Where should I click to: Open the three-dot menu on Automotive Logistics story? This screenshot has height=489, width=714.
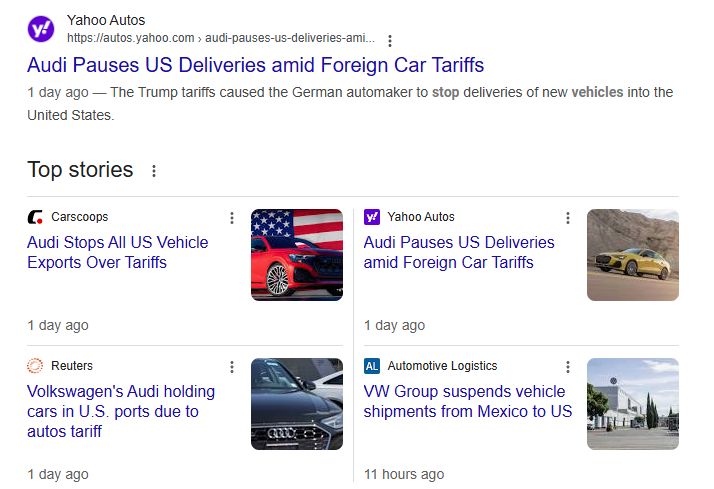tap(568, 367)
